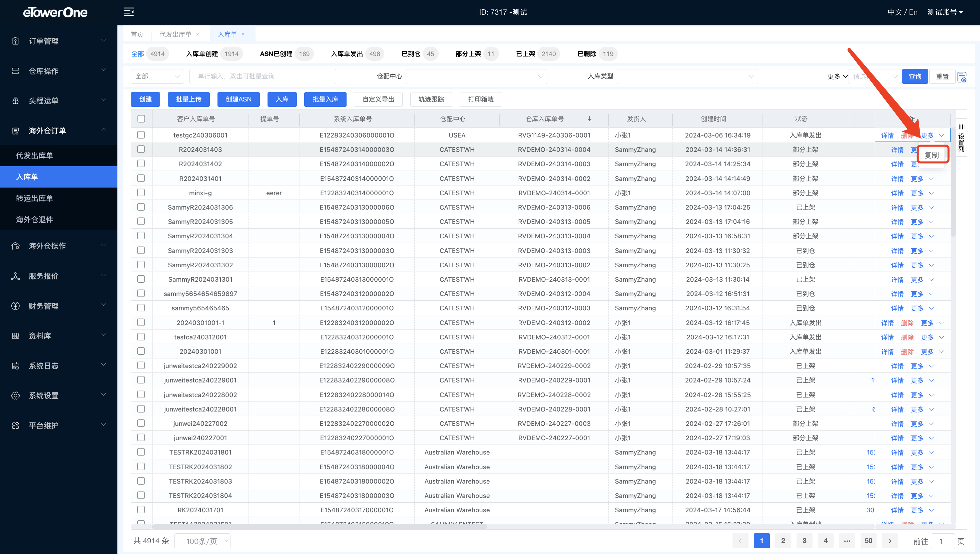
Task: Expand the 订单管理 sidebar menu
Action: pyautogui.click(x=59, y=41)
